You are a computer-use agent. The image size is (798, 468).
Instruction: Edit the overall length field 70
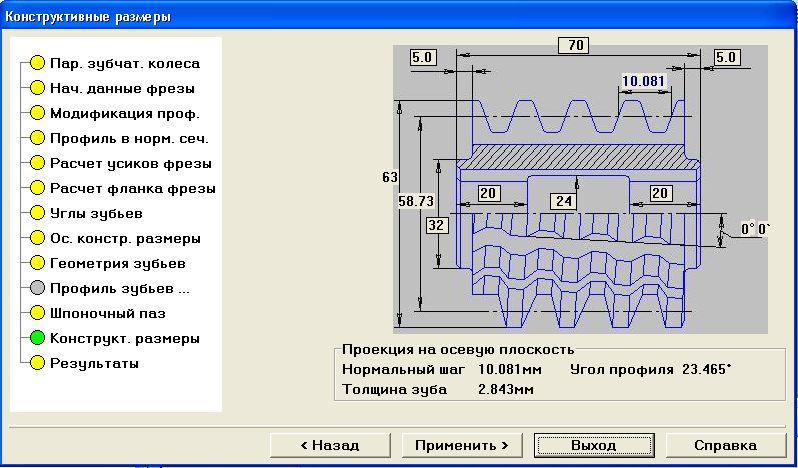pyautogui.click(x=574, y=45)
